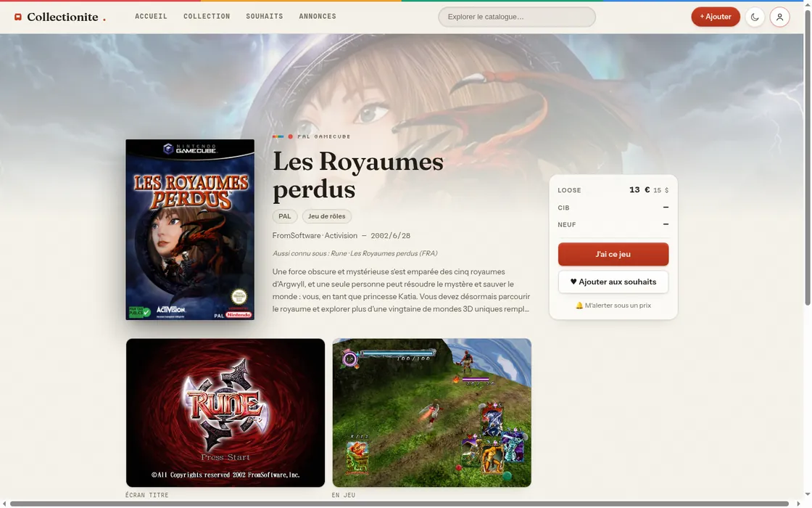This screenshot has width=812, height=508.
Task: Open the Les Royaumes perdus cover image
Action: [190, 229]
